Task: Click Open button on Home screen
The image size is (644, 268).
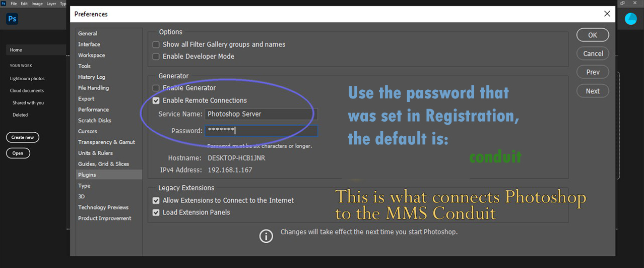Action: pyautogui.click(x=18, y=153)
